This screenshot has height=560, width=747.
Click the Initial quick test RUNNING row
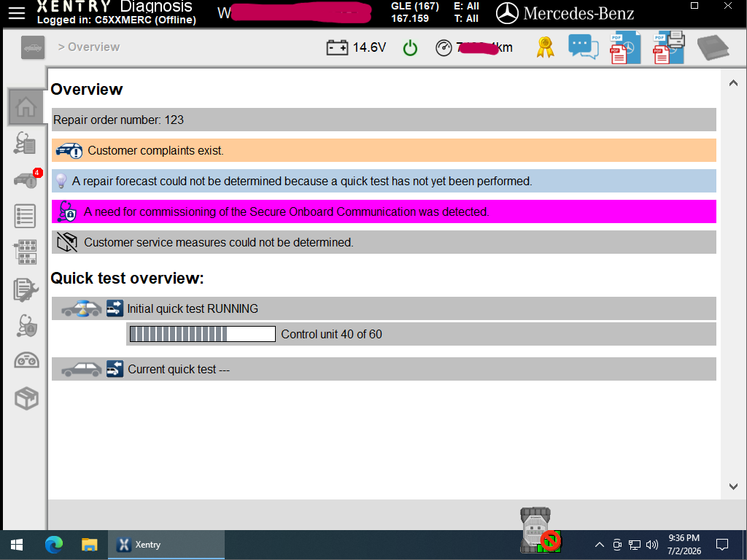[x=384, y=308]
